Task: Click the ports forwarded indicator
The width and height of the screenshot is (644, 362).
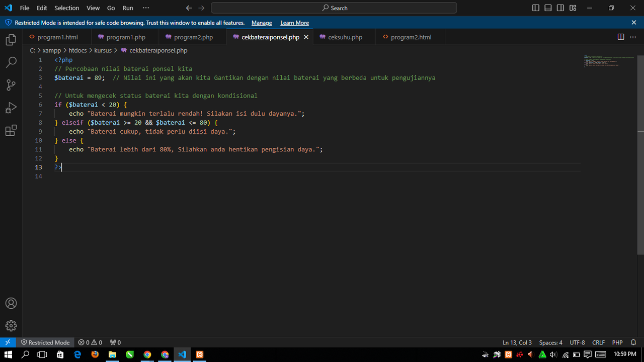Action: [x=115, y=342]
